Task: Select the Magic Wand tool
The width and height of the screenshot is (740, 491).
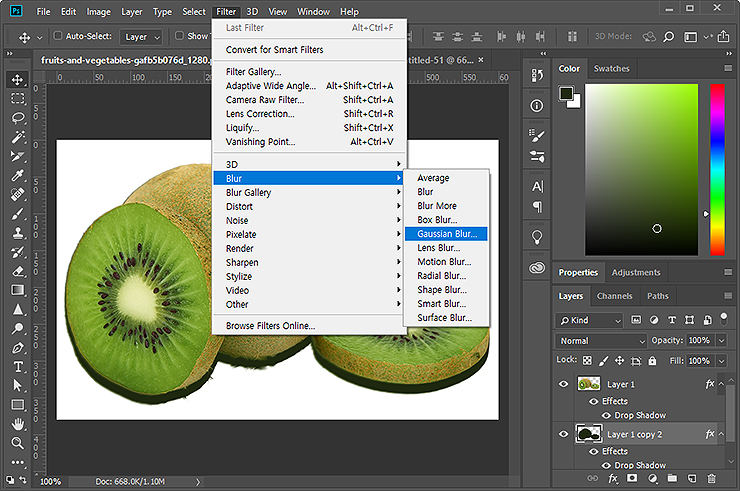Action: pyautogui.click(x=17, y=137)
